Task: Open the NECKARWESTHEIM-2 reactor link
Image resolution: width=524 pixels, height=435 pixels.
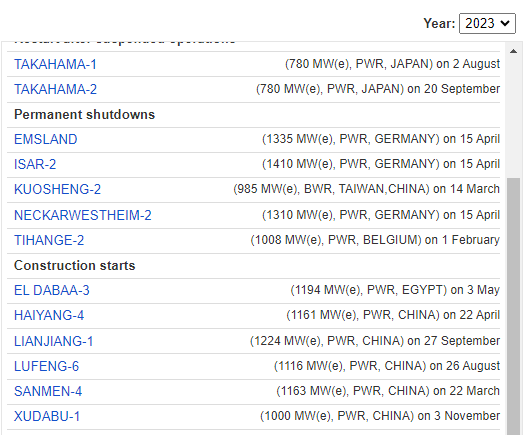Action: 83,215
